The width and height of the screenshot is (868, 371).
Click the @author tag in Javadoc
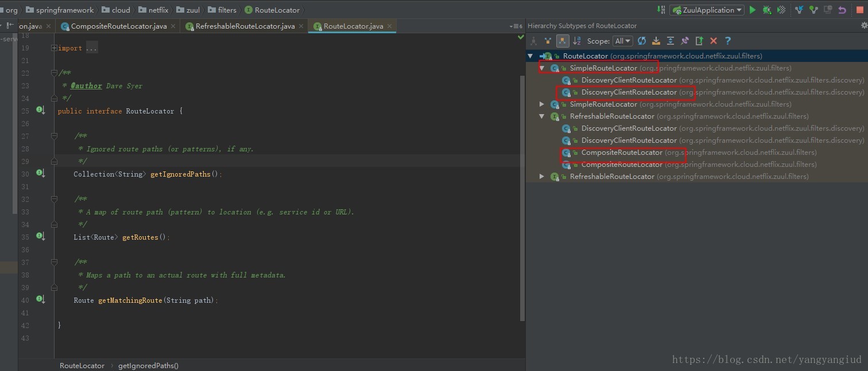86,85
